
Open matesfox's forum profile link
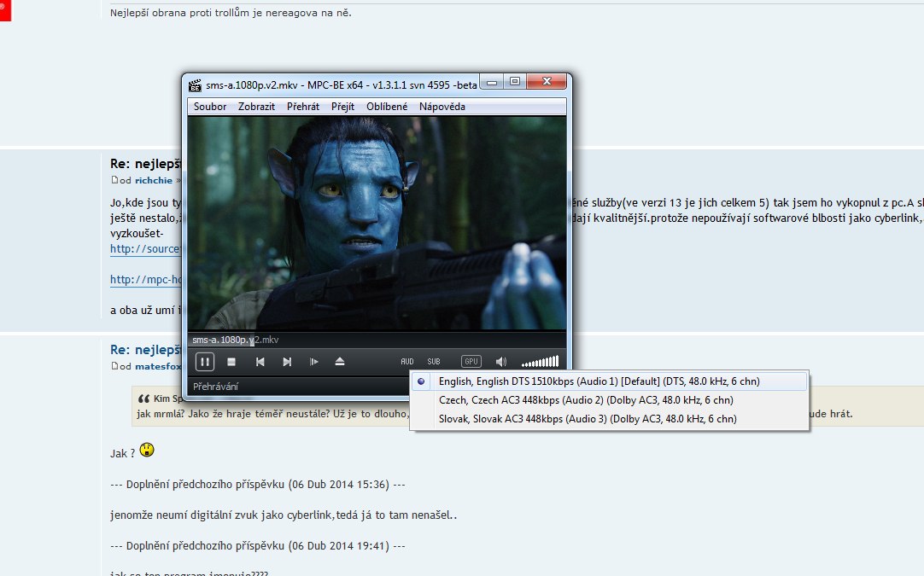[158, 366]
